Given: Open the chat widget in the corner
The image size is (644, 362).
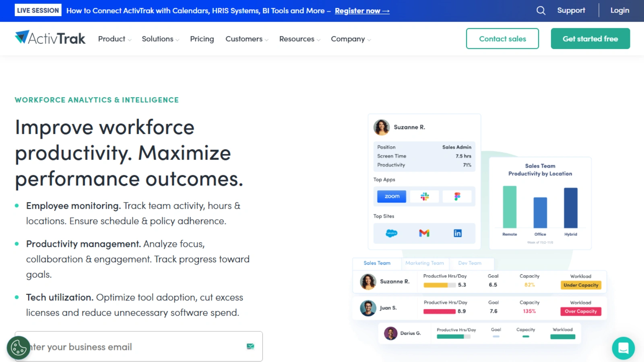Looking at the screenshot, I should (623, 348).
